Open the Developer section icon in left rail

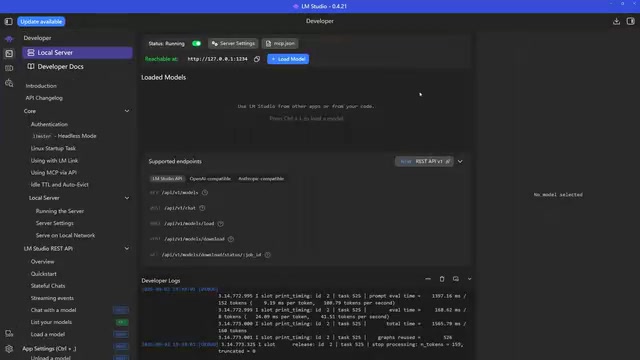pyautogui.click(x=9, y=53)
